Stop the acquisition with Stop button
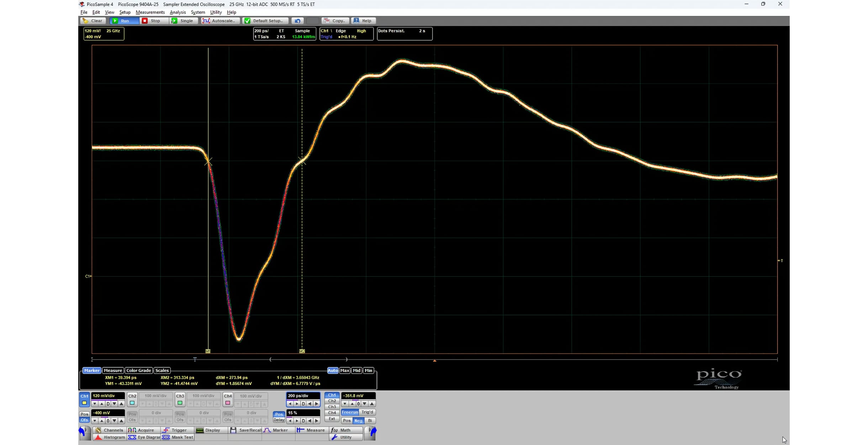The height and width of the screenshot is (445, 868). pyautogui.click(x=154, y=21)
